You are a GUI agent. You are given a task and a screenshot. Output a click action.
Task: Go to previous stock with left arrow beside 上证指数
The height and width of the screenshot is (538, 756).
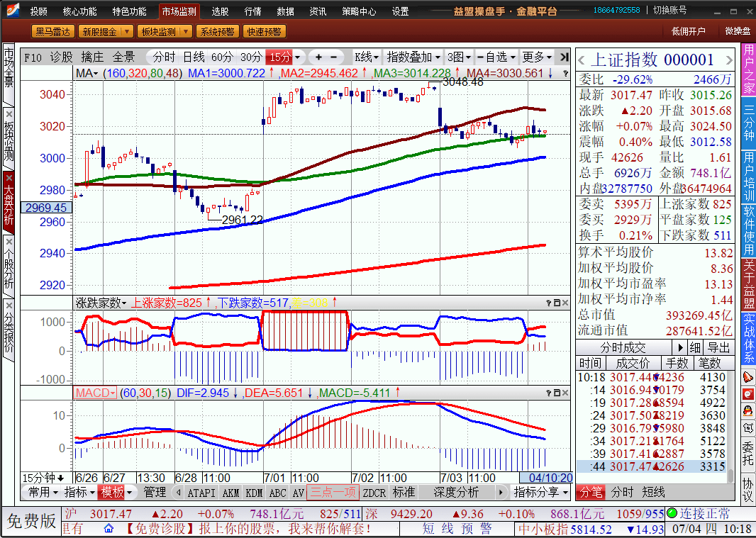click(x=582, y=61)
